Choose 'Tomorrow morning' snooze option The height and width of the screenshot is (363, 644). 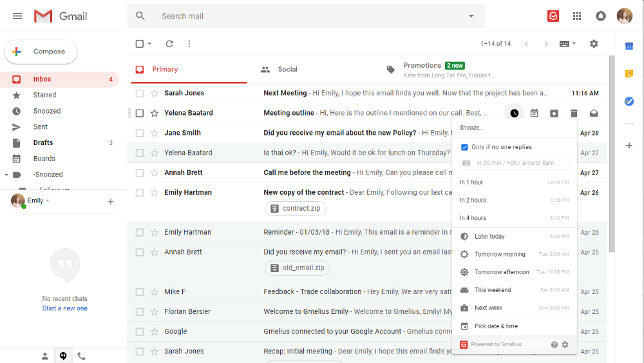pos(500,255)
